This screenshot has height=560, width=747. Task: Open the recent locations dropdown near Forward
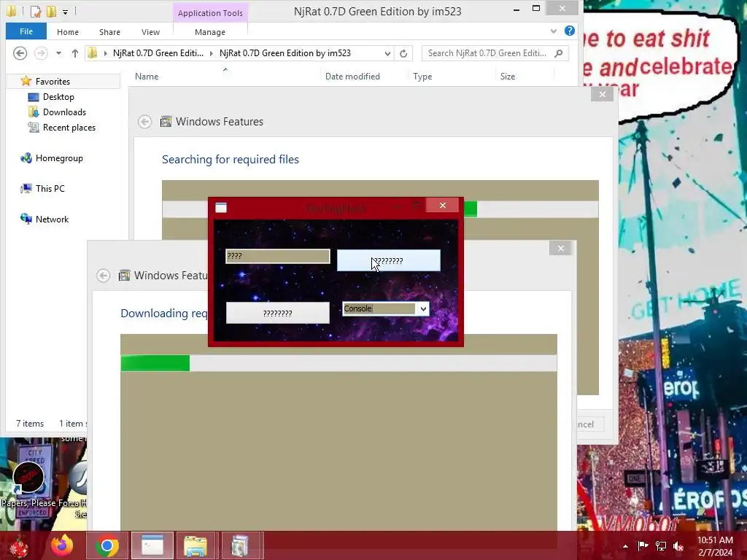[58, 53]
